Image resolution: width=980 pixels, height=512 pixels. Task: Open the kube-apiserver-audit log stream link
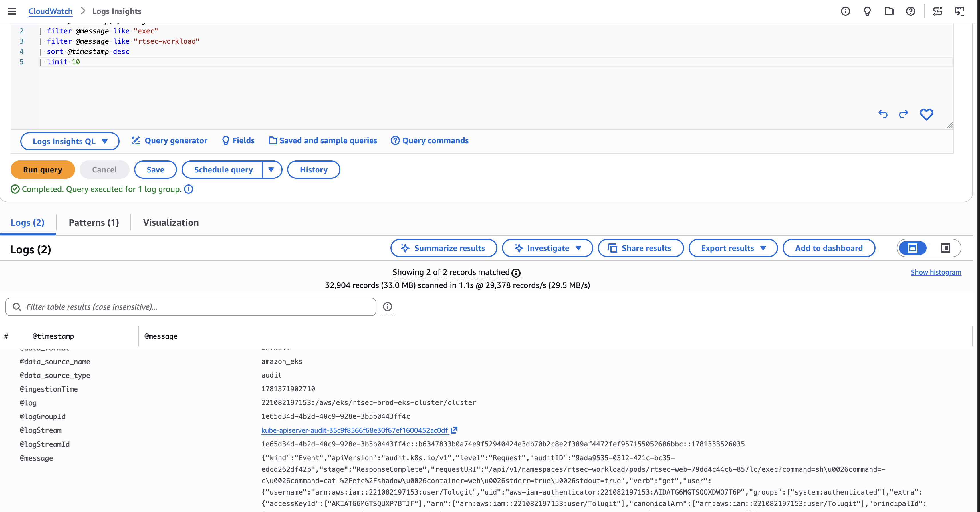click(359, 430)
